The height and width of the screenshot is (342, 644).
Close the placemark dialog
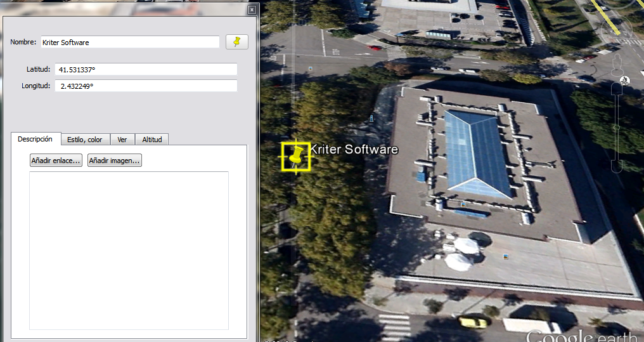pos(252,10)
